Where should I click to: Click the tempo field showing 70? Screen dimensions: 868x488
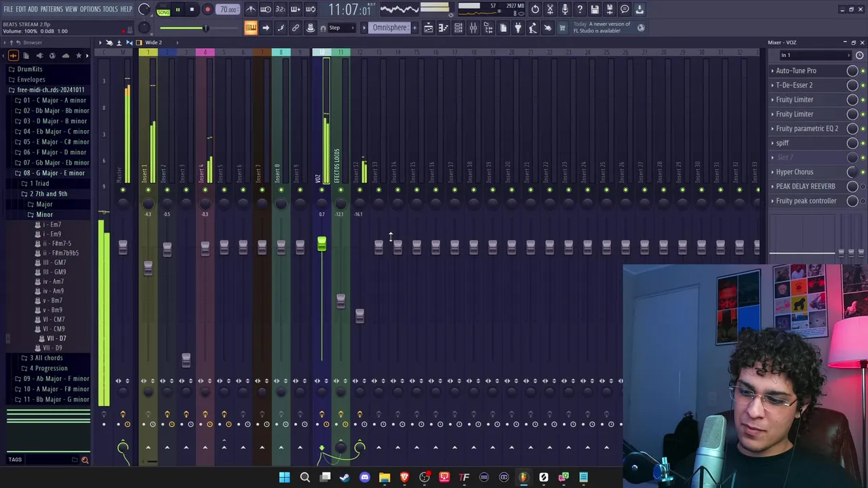(x=229, y=9)
